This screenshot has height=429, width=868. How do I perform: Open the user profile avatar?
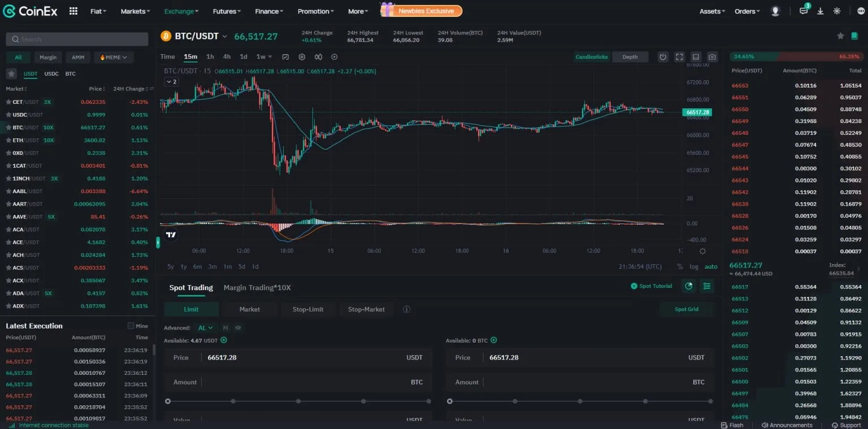pyautogui.click(x=775, y=11)
